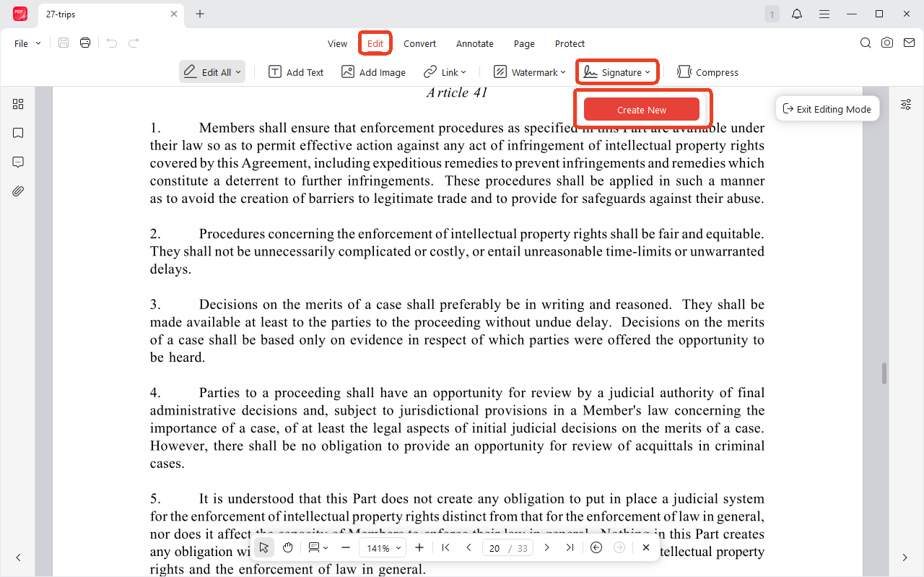Click the Compress button
This screenshot has width=924, height=577.
click(x=707, y=72)
